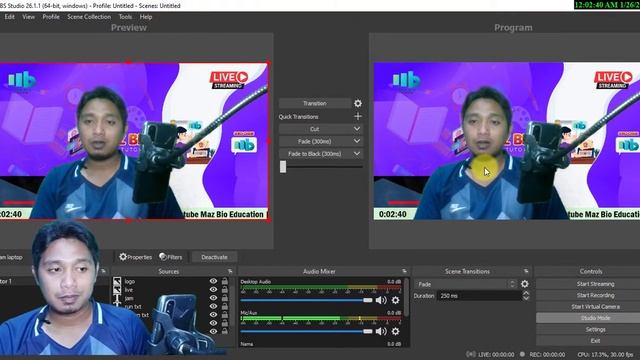Expand the Cut quick transition dropdown arrow
Image resolution: width=640 pixels, height=360 pixels.
357,129
